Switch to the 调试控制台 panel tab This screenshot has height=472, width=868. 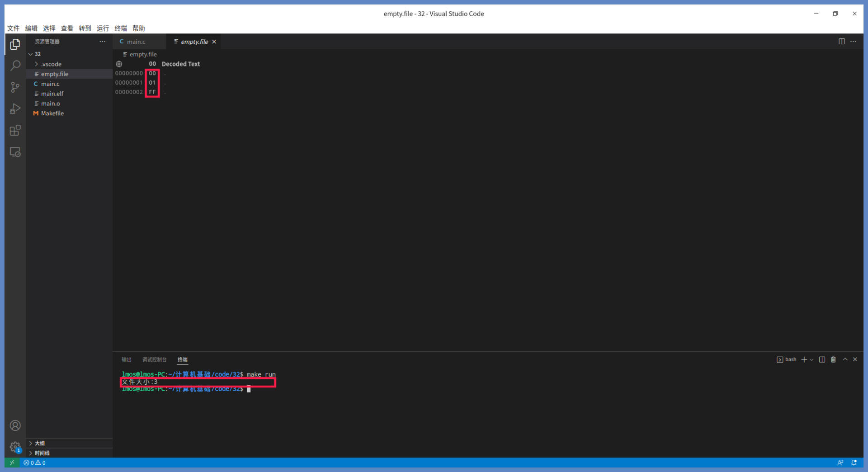(154, 360)
